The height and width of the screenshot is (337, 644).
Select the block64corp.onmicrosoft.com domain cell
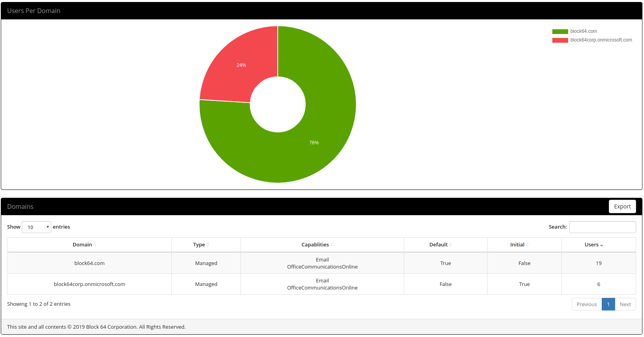[89, 284]
